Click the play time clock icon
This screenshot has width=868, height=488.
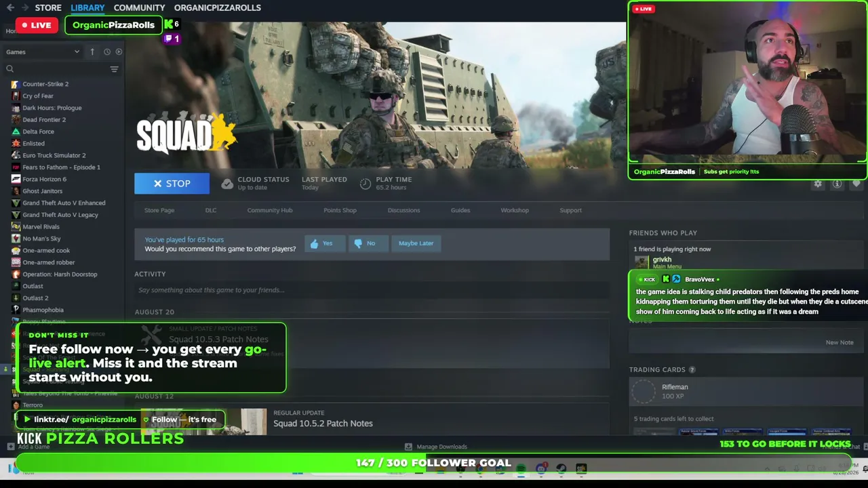(x=365, y=184)
